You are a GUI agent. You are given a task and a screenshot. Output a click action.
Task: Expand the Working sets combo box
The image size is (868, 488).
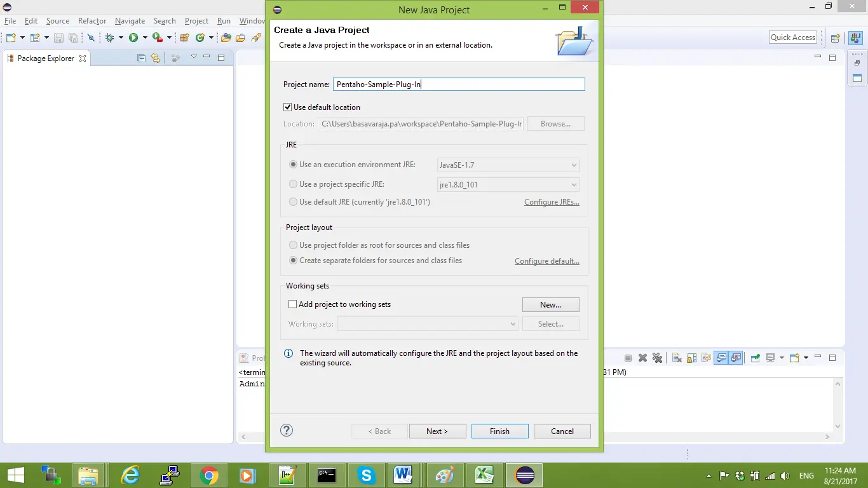pos(513,324)
